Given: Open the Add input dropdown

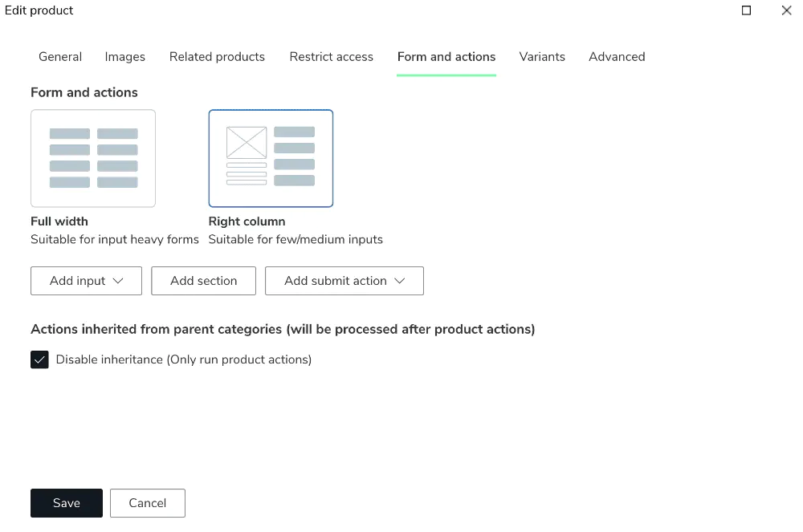Looking at the screenshot, I should [86, 281].
